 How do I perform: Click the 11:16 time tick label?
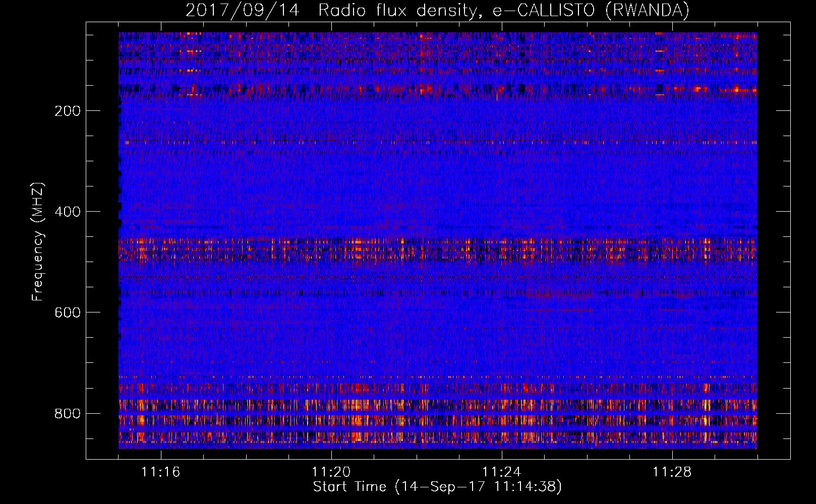click(161, 472)
